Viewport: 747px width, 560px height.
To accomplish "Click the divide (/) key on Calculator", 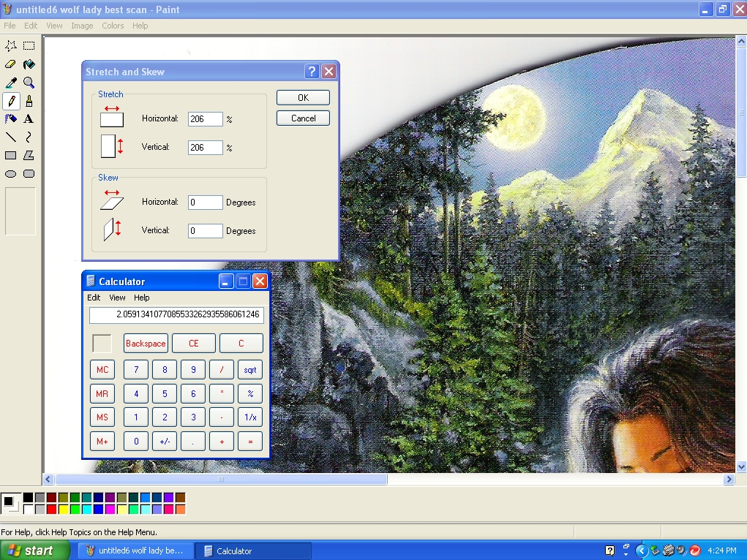I will pos(222,370).
